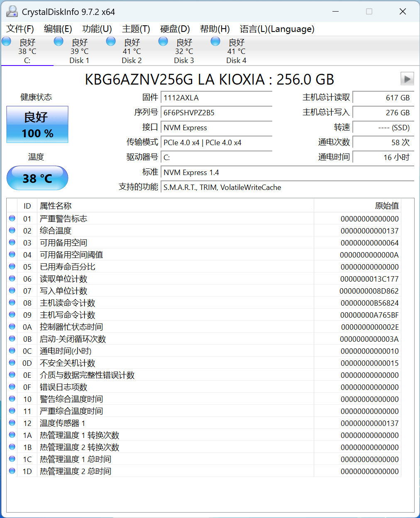Click the status dot beside 已用寿命百分比 row

coord(12,267)
